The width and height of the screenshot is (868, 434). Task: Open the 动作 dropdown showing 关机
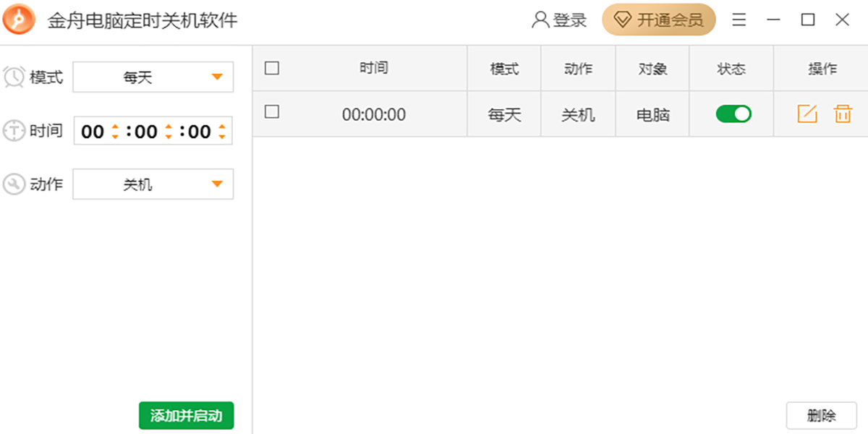point(153,184)
